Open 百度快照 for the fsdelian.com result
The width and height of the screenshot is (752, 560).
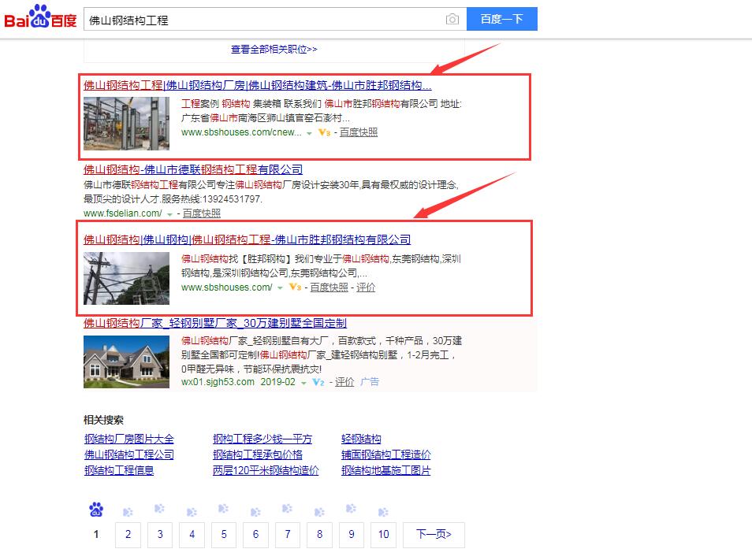[202, 213]
